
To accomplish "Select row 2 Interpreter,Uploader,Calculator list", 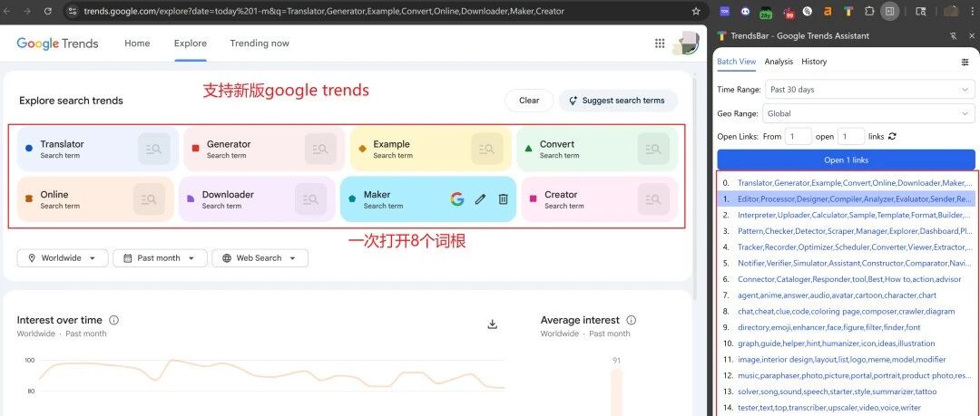I will [847, 215].
